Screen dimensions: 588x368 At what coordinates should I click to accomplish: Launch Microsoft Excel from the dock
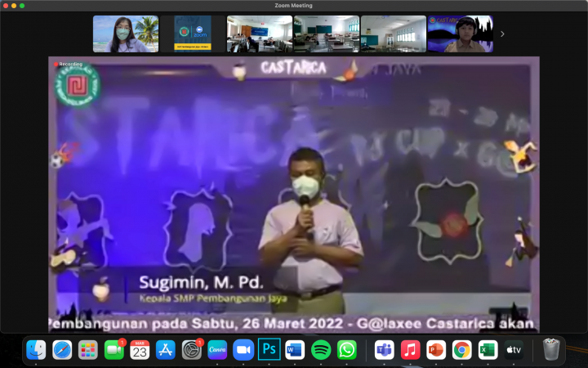(488, 350)
